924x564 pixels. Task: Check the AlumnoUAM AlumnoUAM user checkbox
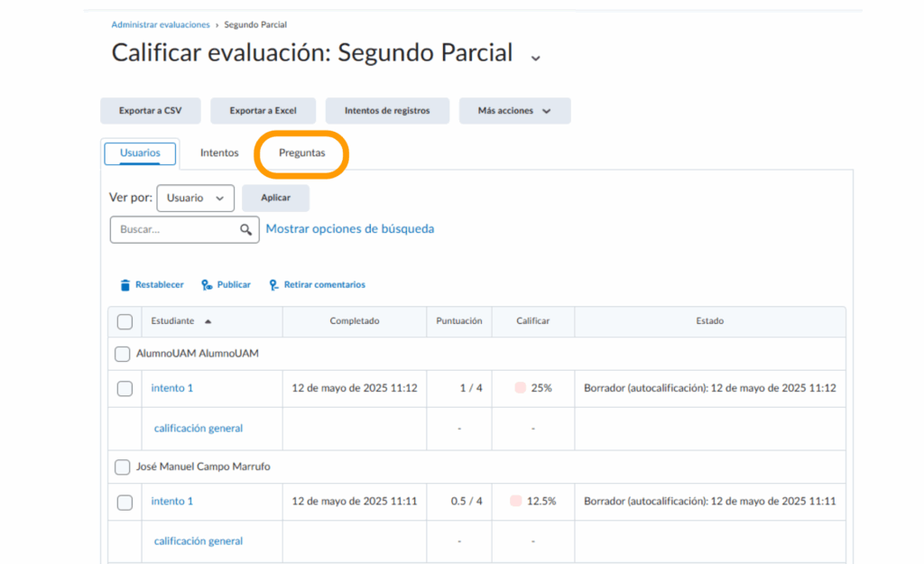pos(122,354)
